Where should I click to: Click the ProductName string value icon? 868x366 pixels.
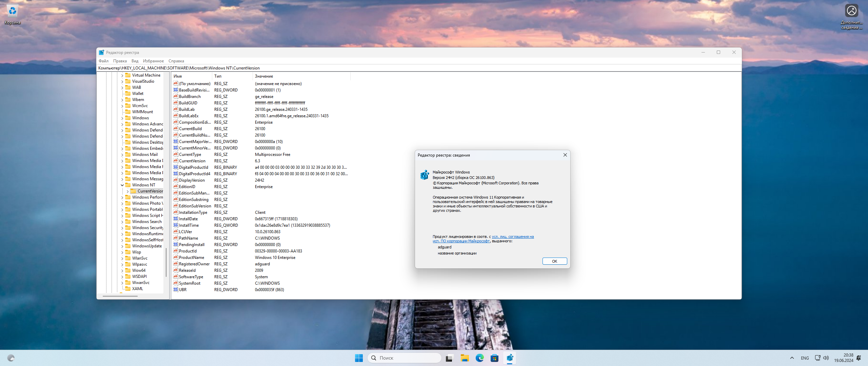tap(175, 258)
